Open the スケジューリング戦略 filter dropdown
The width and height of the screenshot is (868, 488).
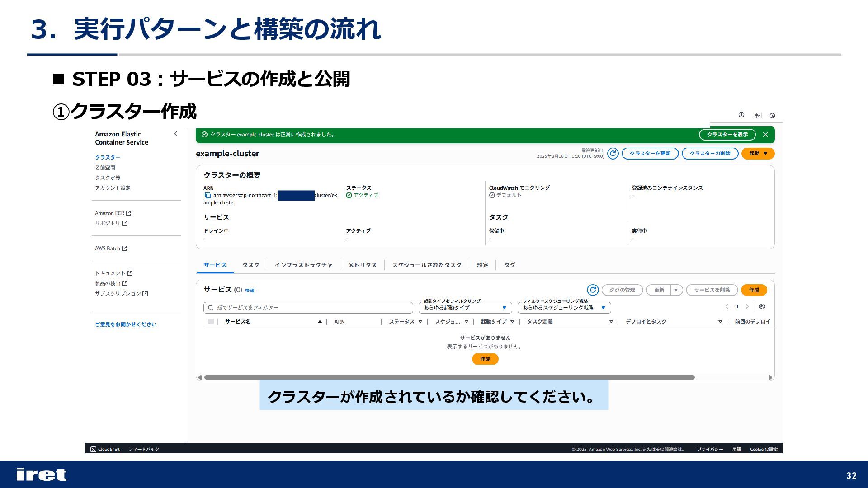564,308
